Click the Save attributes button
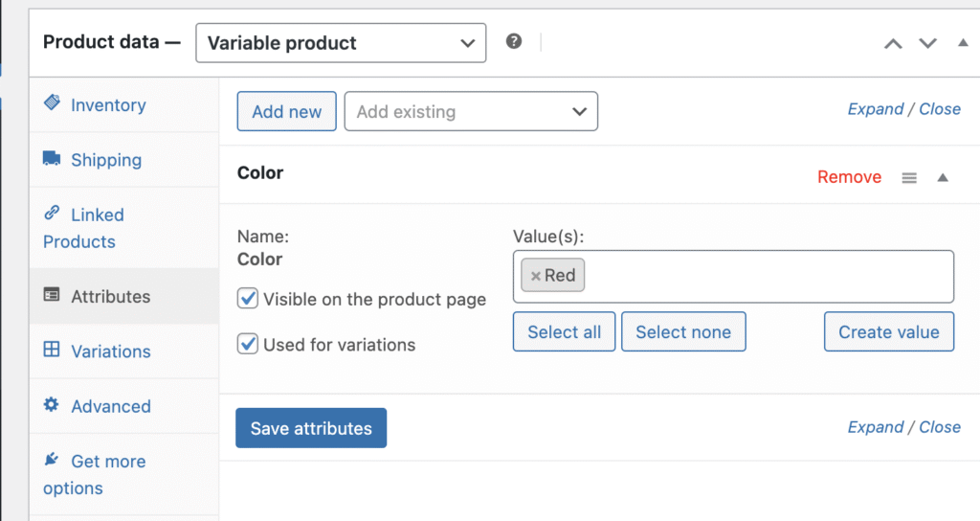The height and width of the screenshot is (521, 980). (311, 428)
